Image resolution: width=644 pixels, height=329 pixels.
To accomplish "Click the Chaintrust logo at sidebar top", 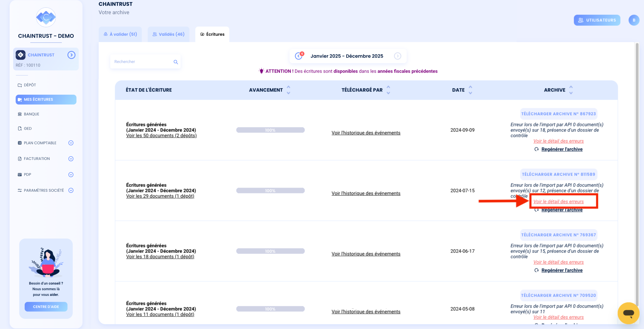I will 46,17.
